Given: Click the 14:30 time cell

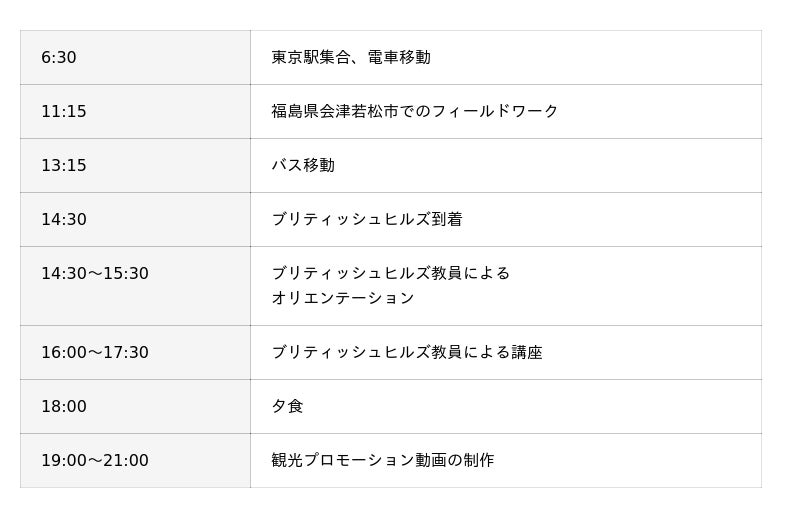Looking at the screenshot, I should coord(64,220).
